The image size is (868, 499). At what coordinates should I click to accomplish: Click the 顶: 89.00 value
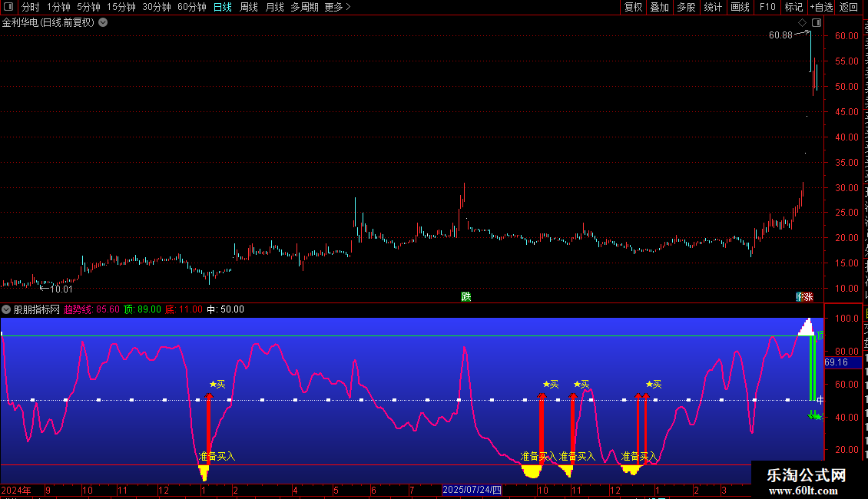142,309
